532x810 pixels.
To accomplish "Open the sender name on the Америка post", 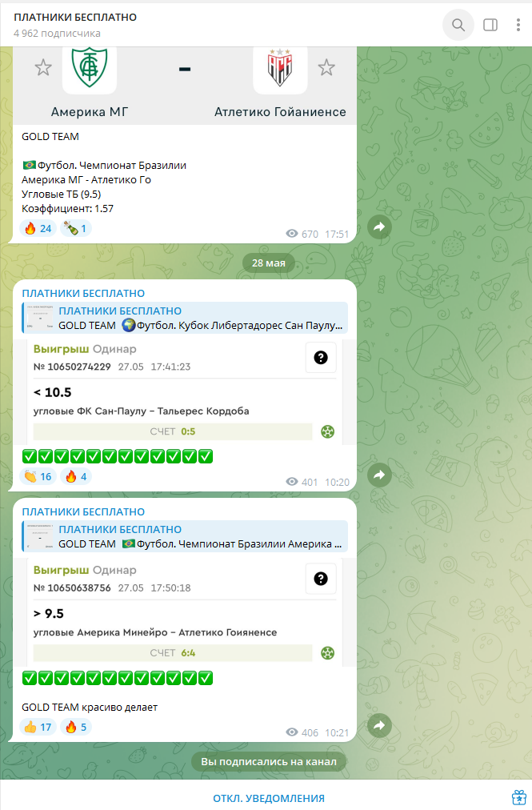I will 83,511.
